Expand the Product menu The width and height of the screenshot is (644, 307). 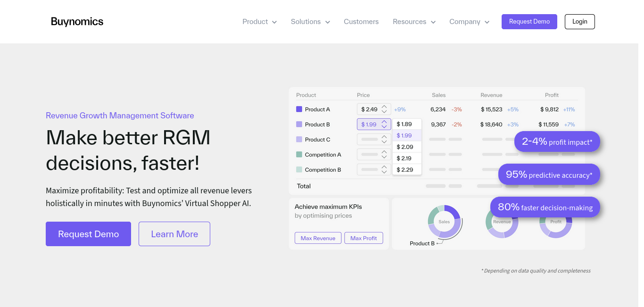(259, 22)
